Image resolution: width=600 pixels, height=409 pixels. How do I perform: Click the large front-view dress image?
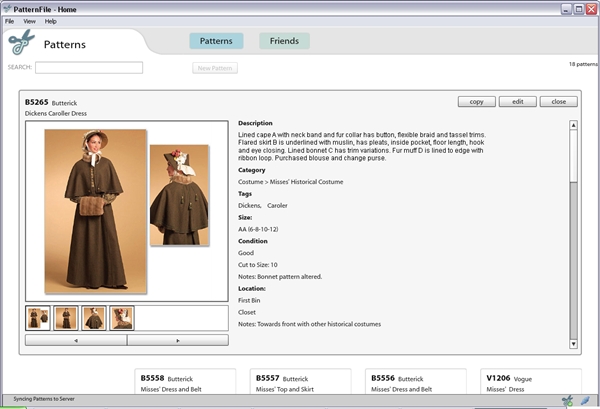[x=96, y=211]
